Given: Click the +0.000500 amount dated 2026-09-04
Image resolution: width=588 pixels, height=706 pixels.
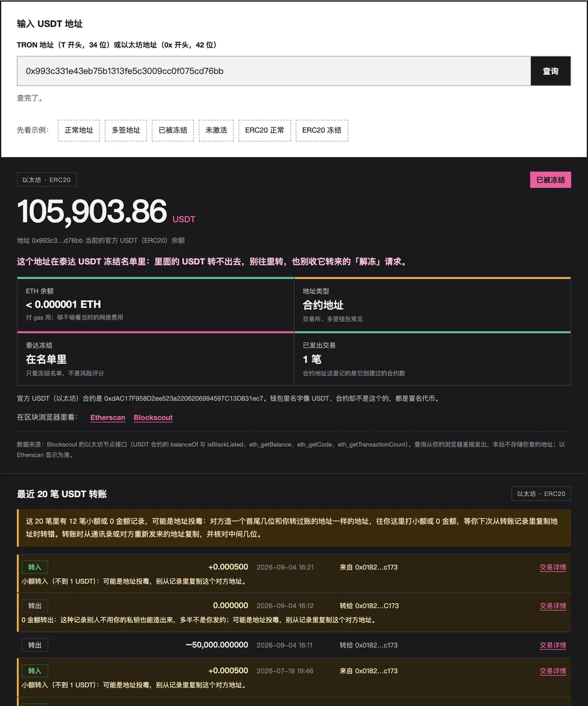Looking at the screenshot, I should point(228,567).
